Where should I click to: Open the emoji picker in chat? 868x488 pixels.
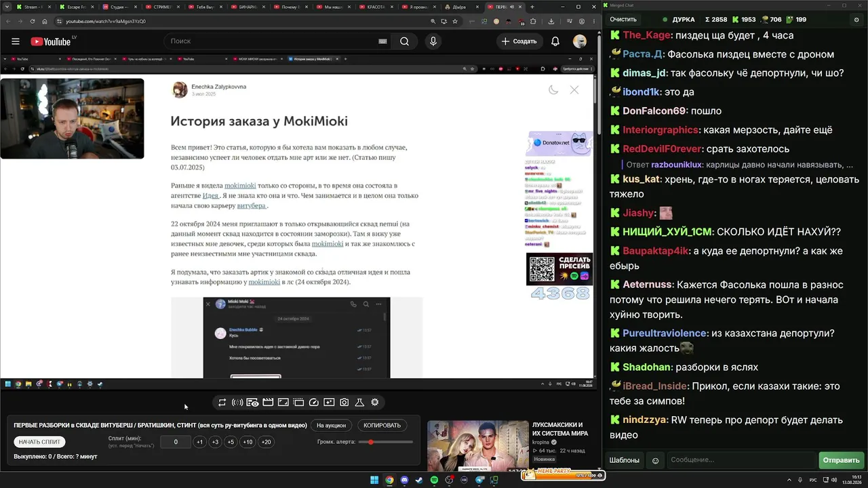tap(656, 460)
